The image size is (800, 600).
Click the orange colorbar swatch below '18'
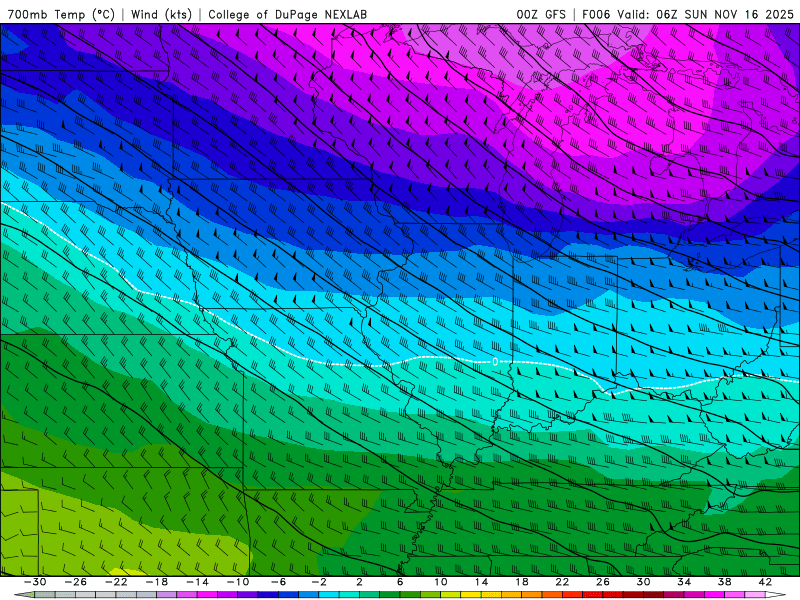point(532,595)
